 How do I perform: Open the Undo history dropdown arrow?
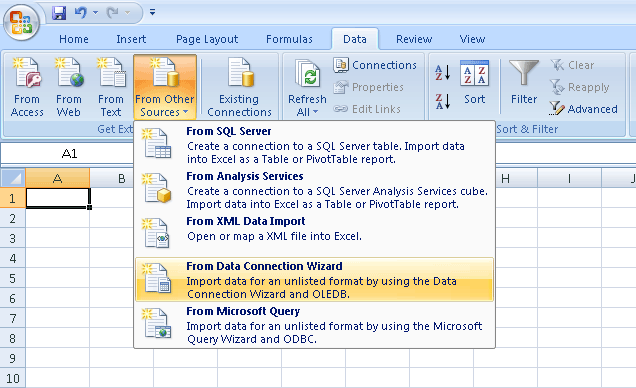tap(95, 13)
